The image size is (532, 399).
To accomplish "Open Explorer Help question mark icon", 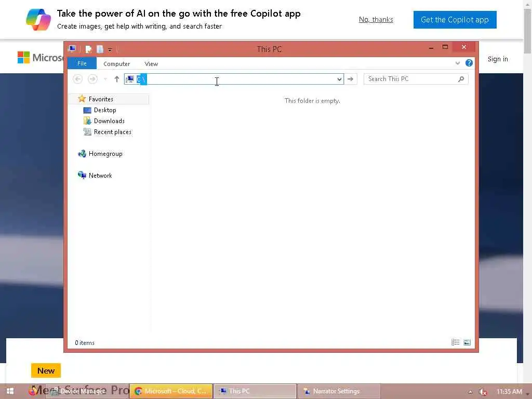I will (x=469, y=63).
